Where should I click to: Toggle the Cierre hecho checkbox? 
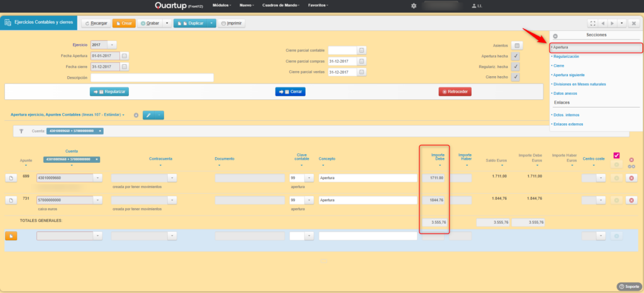coord(516,77)
